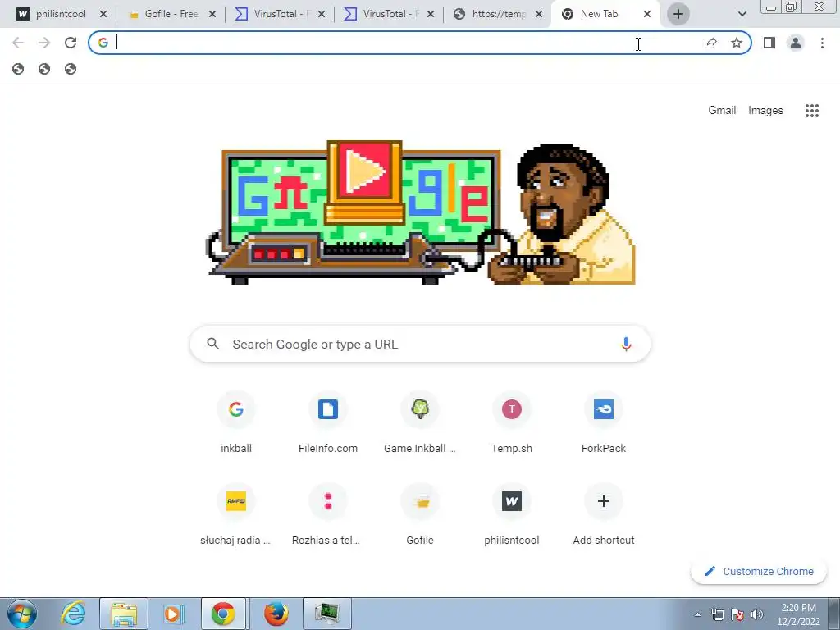Share this page icon in address bar
The width and height of the screenshot is (840, 630).
[x=710, y=43]
